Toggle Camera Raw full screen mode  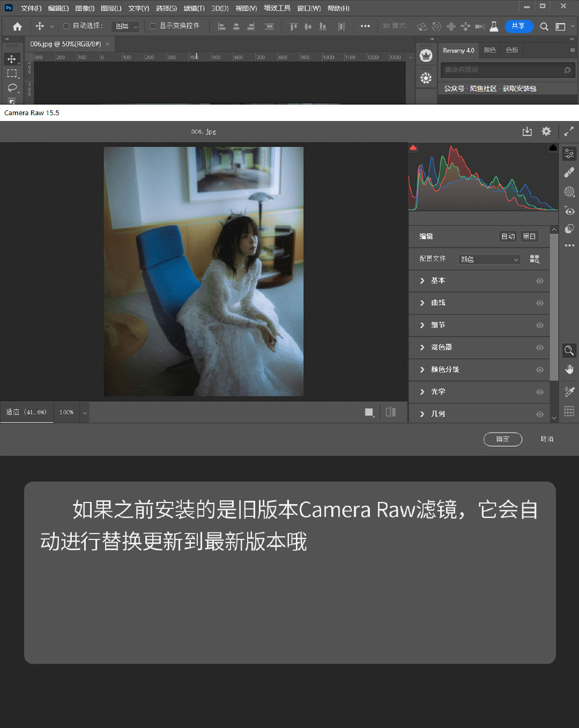pyautogui.click(x=569, y=131)
